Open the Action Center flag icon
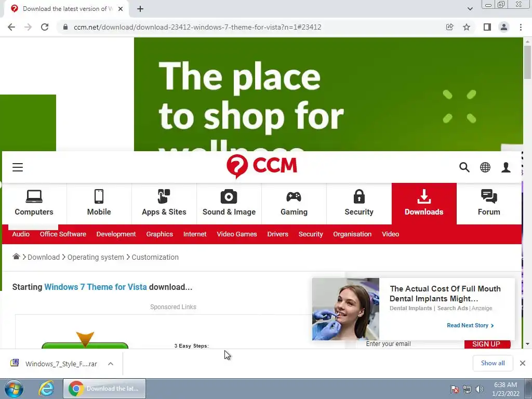 click(x=455, y=389)
